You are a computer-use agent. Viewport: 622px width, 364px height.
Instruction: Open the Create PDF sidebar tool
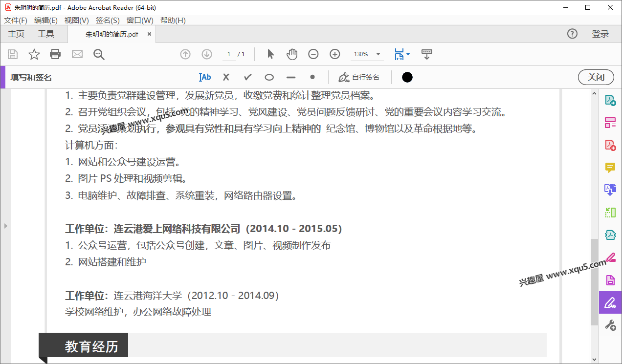coord(610,145)
